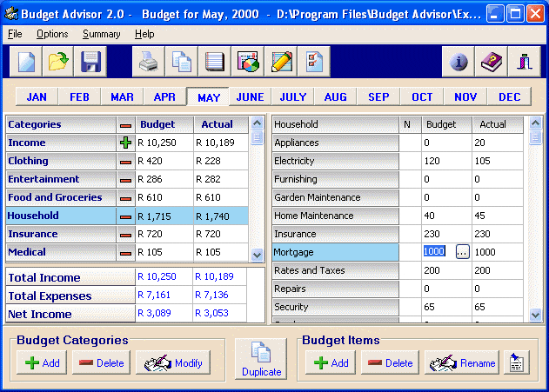Image resolution: width=549 pixels, height=392 pixels.
Task: Switch to the DEC month tab
Action: pos(510,96)
